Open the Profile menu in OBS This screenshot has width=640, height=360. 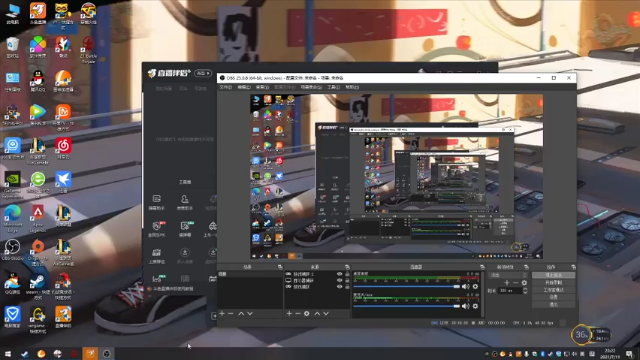point(285,87)
